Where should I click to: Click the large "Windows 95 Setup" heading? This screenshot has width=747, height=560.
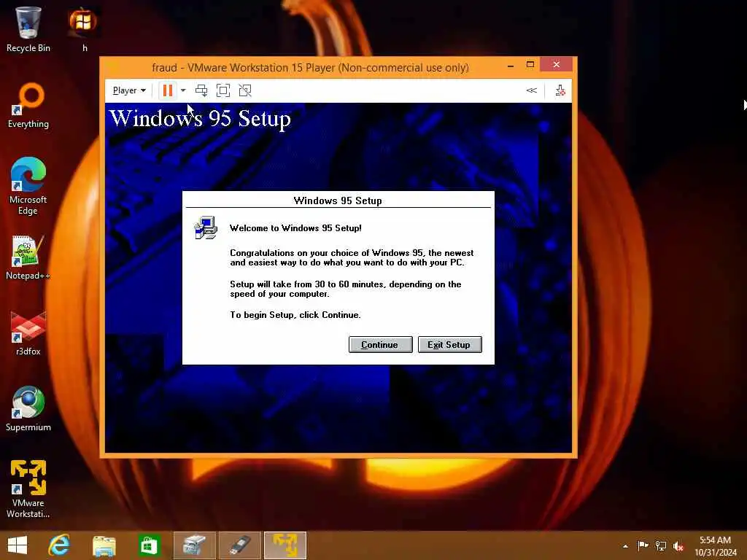[x=200, y=119]
